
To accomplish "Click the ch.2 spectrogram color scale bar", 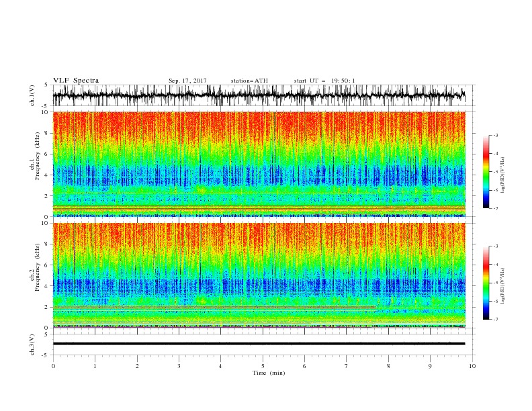I will point(486,283).
